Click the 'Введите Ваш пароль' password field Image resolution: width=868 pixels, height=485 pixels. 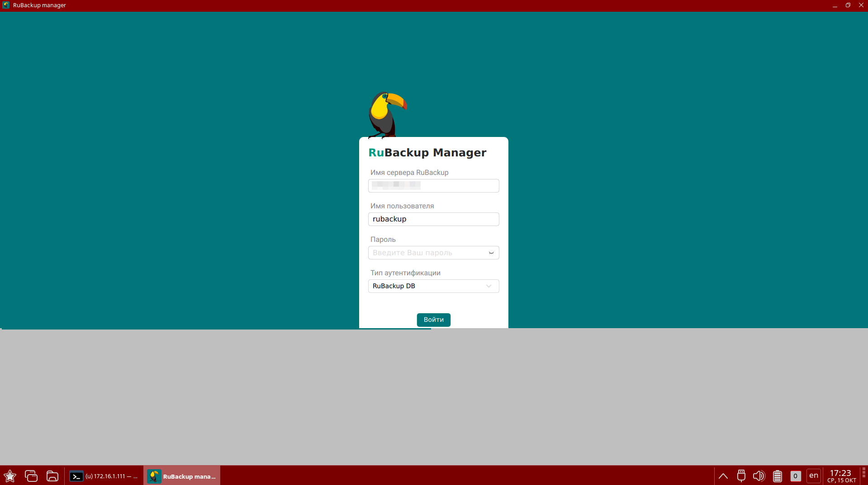click(x=427, y=253)
